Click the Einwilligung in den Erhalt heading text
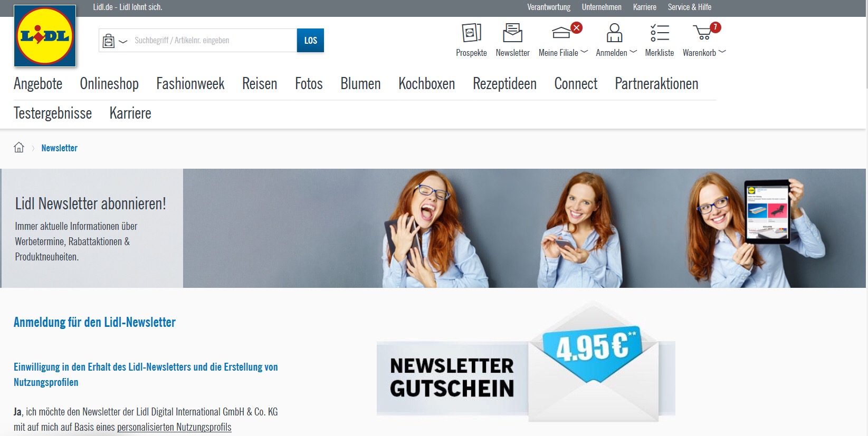Image resolution: width=868 pixels, height=436 pixels. 146,374
